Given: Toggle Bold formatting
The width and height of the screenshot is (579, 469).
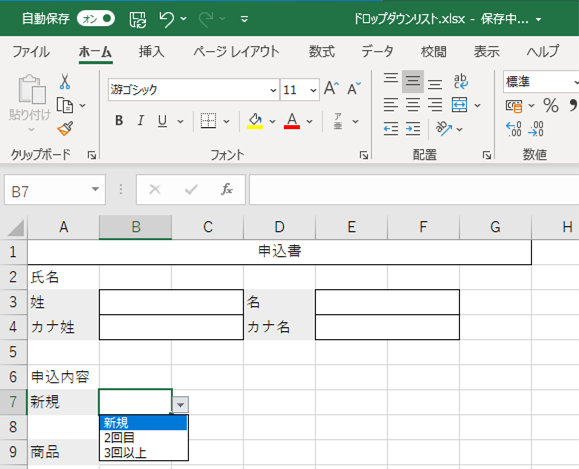Looking at the screenshot, I should [119, 120].
